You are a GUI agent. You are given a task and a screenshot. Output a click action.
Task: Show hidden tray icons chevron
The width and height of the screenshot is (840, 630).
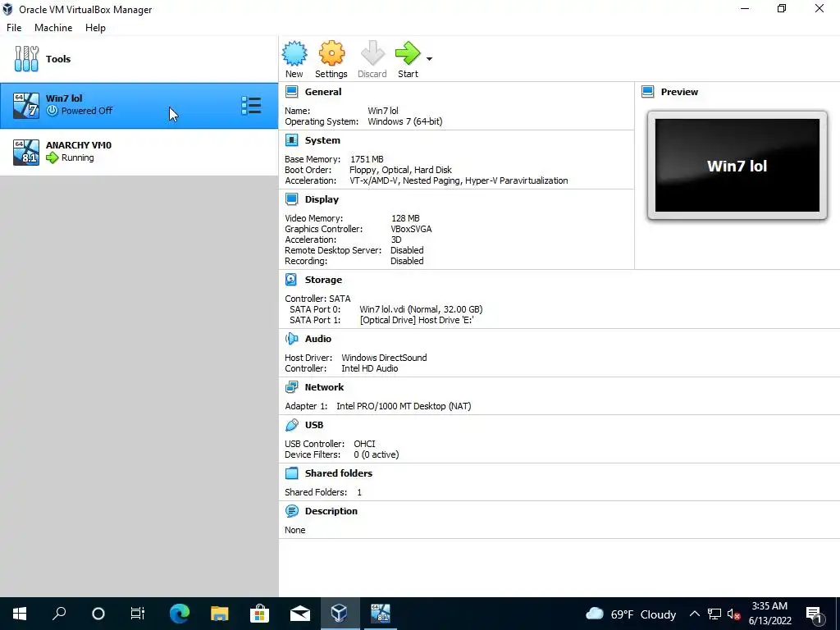click(x=694, y=614)
